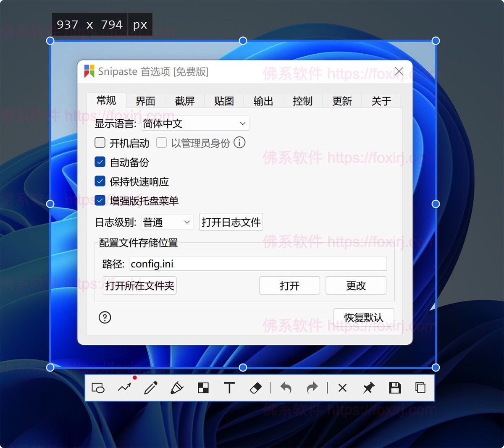Select the text annotation tool
Image resolution: width=504 pixels, height=448 pixels.
(229, 388)
